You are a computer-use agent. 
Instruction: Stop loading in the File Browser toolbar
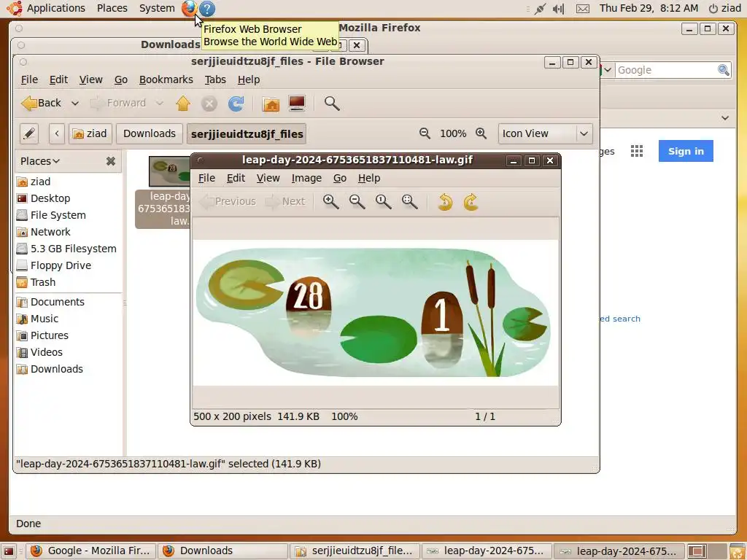click(x=209, y=104)
